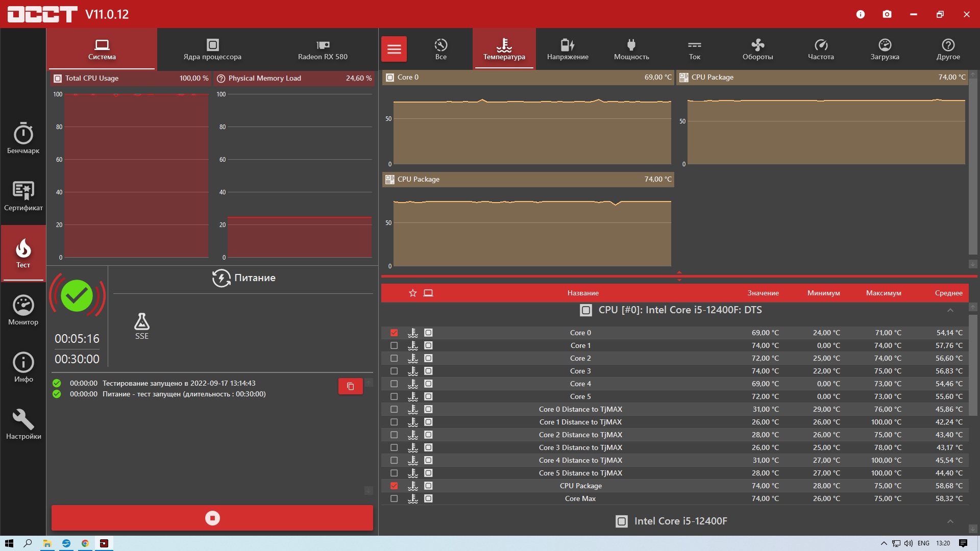
Task: Uncheck the Core 0 checkbox
Action: point(394,333)
